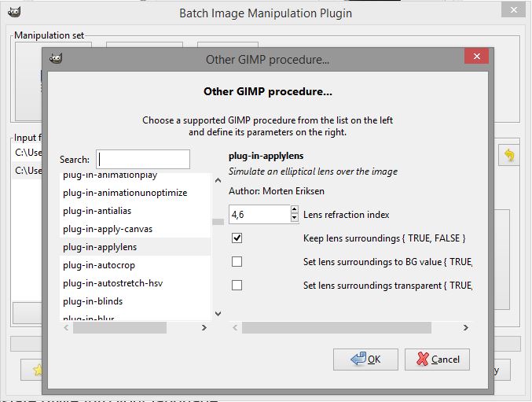Click the Lens refraction index field
Viewport: 532px width, 402px height.
pyautogui.click(x=259, y=214)
